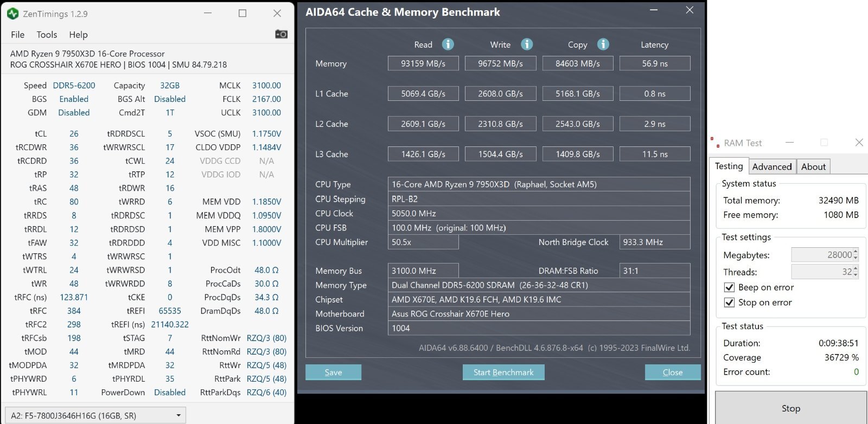Click the Capacity value 32GB
This screenshot has width=868, height=424.
(170, 86)
